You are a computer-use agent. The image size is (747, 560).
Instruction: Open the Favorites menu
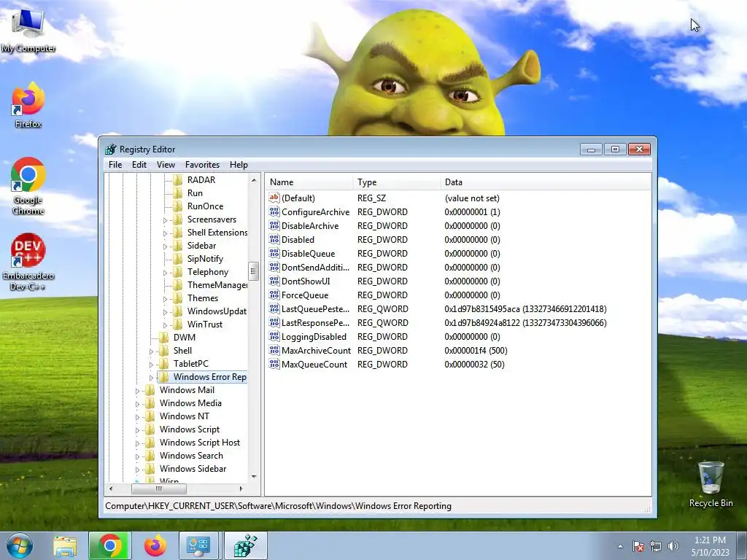tap(203, 165)
